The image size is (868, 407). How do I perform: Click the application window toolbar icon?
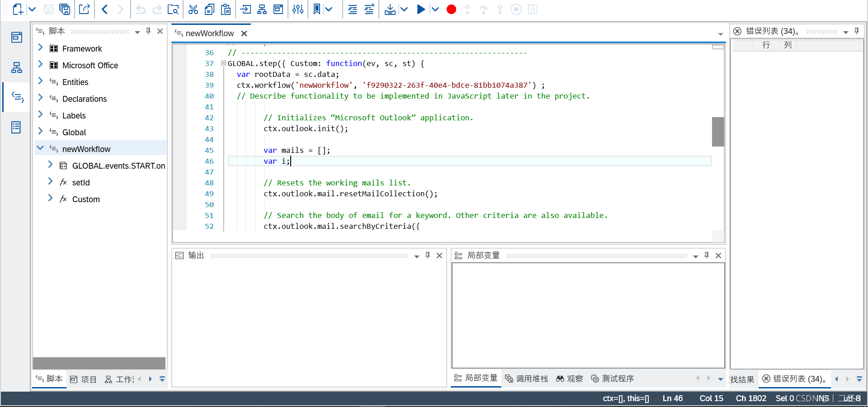tap(278, 9)
